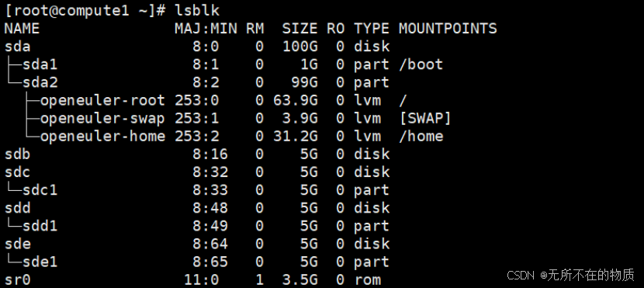The height and width of the screenshot is (288, 644).
Task: Click the 253:2 device number
Action: tap(197, 137)
